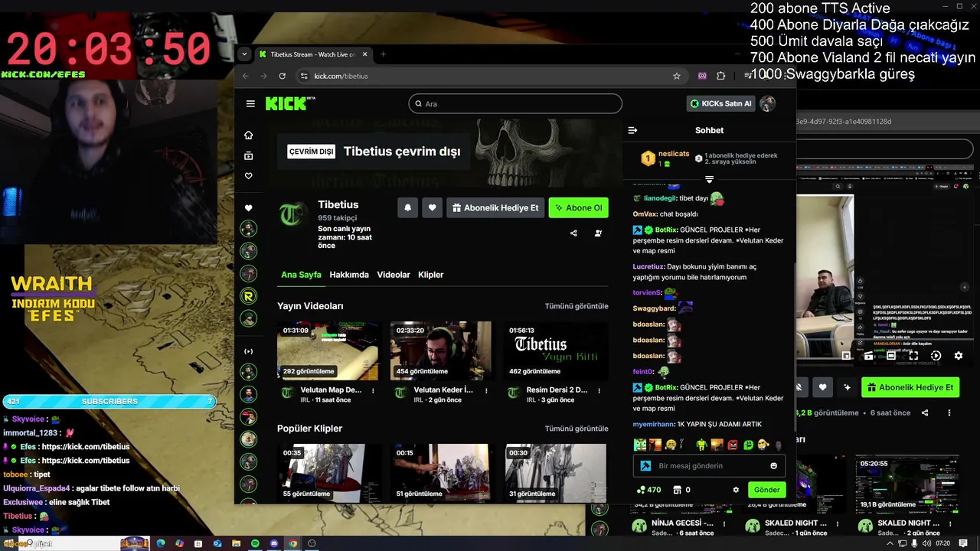Close the Tibetius Stream tab
Screen dimensions: 980x551
(364, 54)
